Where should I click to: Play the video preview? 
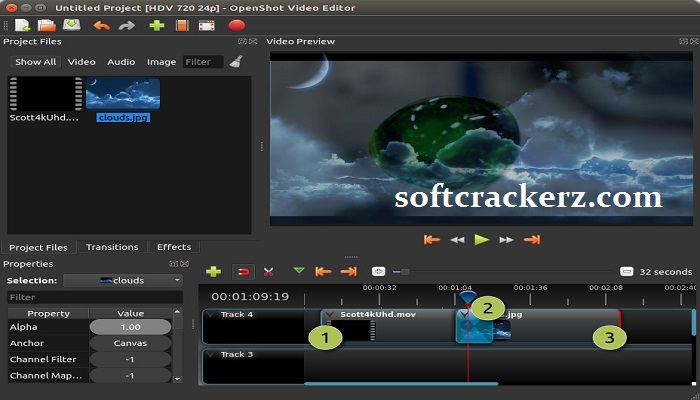(482, 240)
